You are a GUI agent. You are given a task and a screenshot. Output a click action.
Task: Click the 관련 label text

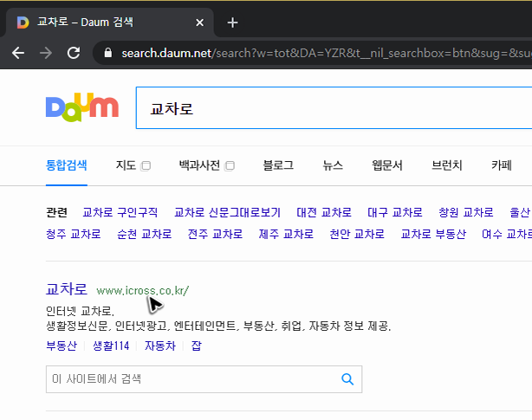tap(56, 212)
